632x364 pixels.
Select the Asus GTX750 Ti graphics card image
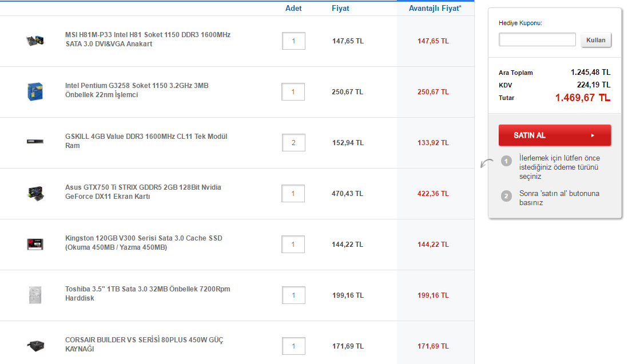pyautogui.click(x=35, y=193)
